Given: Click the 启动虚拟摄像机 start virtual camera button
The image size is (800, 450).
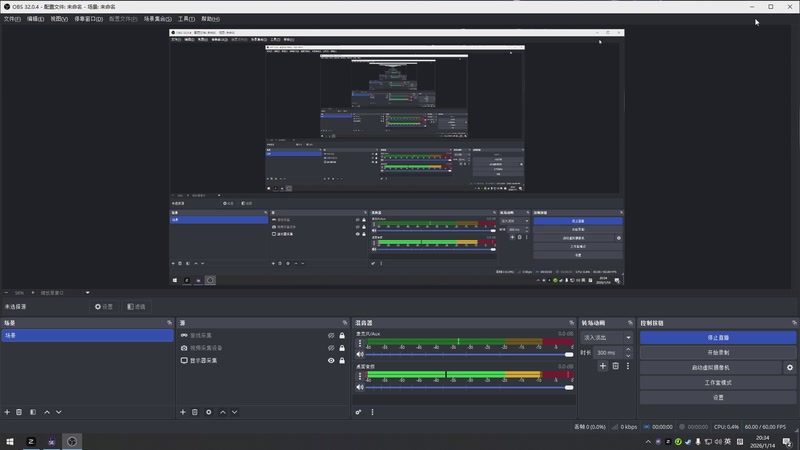Looking at the screenshot, I should point(711,367).
